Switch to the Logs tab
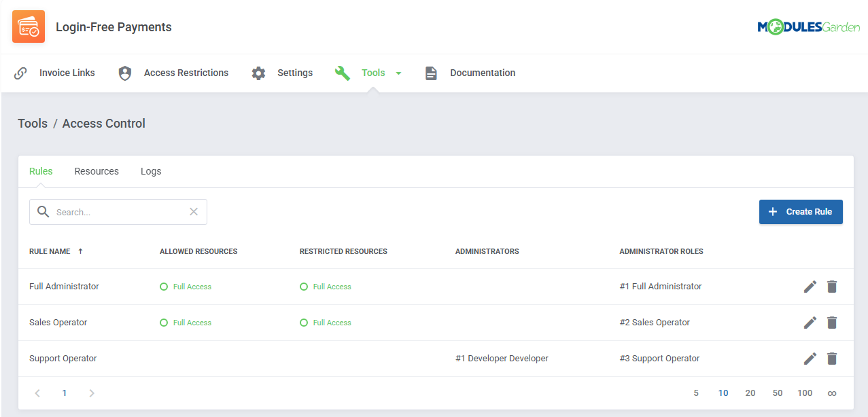This screenshot has height=417, width=868. (151, 171)
